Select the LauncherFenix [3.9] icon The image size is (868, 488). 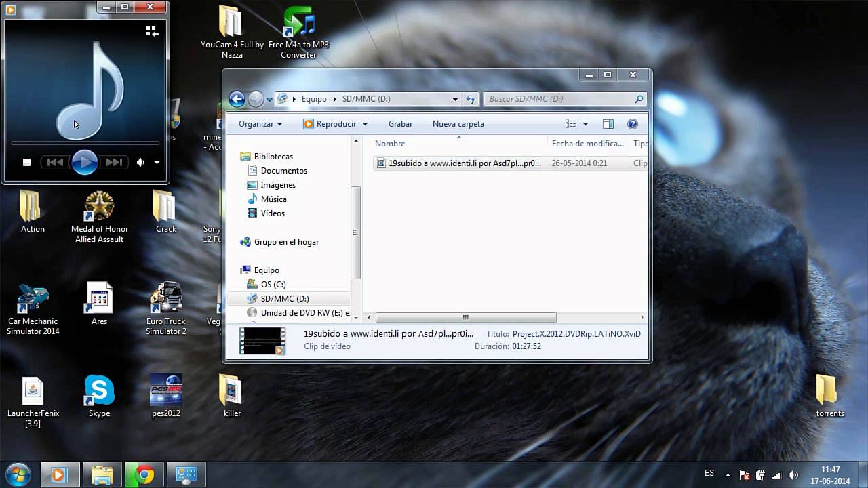click(x=33, y=402)
